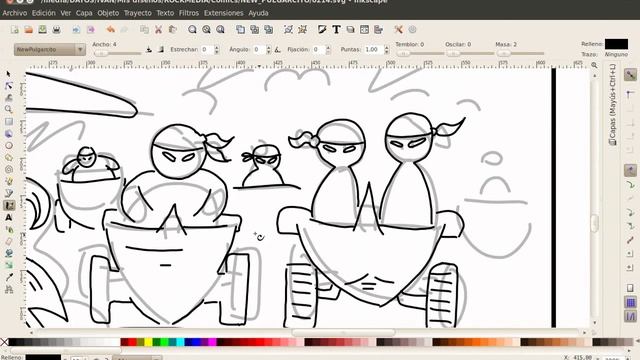The width and height of the screenshot is (640, 360).
Task: Click the New document icon
Action: (15, 29)
